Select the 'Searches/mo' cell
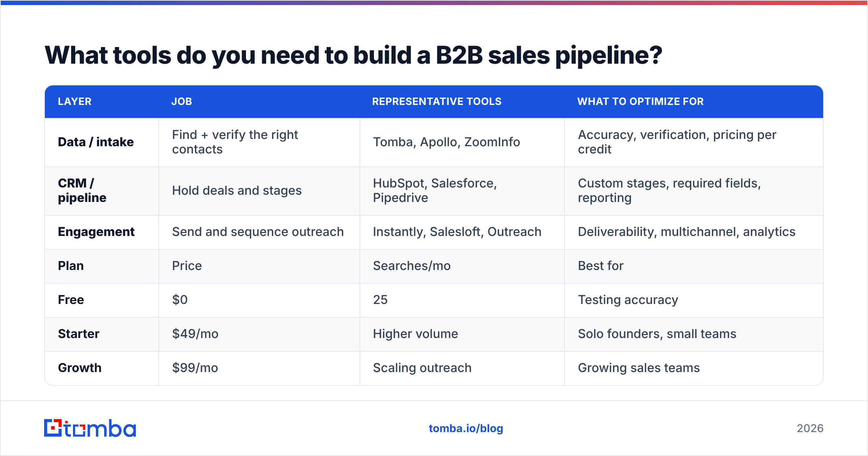This screenshot has height=456, width=868. [462, 266]
